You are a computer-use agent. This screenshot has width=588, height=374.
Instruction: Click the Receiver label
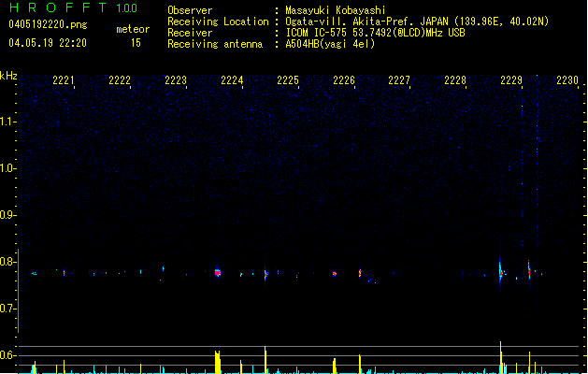click(190, 33)
